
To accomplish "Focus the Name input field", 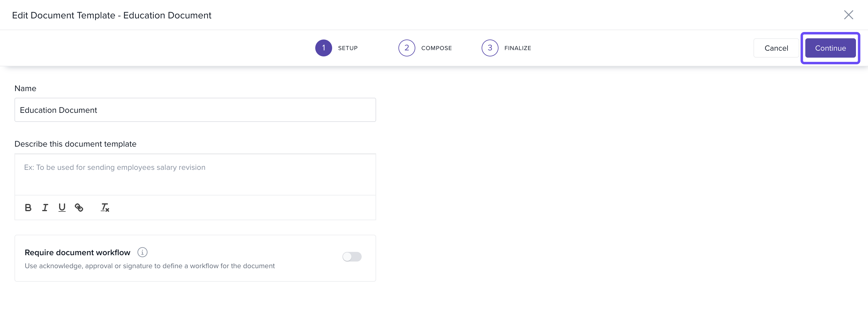I will 195,110.
